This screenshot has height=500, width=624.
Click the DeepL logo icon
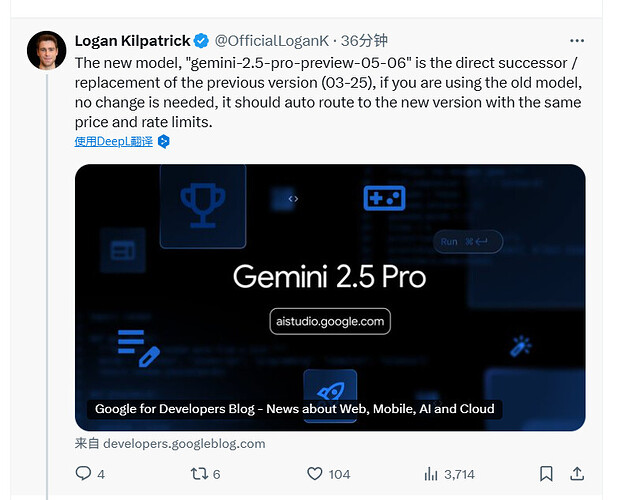coord(164,141)
